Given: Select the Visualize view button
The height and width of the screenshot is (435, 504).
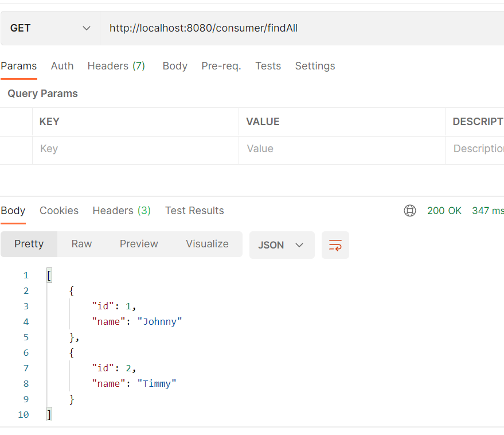Looking at the screenshot, I should click(208, 244).
